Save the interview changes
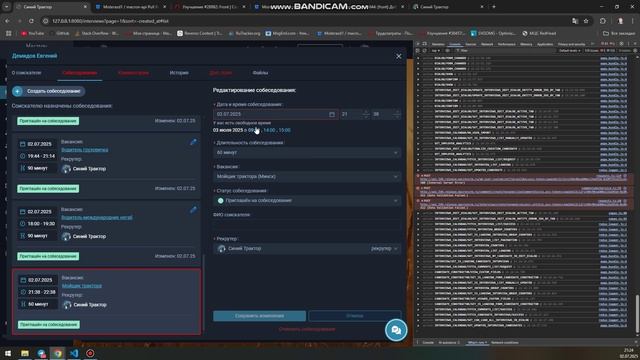Screen dimensions: 640x360 [259, 316]
